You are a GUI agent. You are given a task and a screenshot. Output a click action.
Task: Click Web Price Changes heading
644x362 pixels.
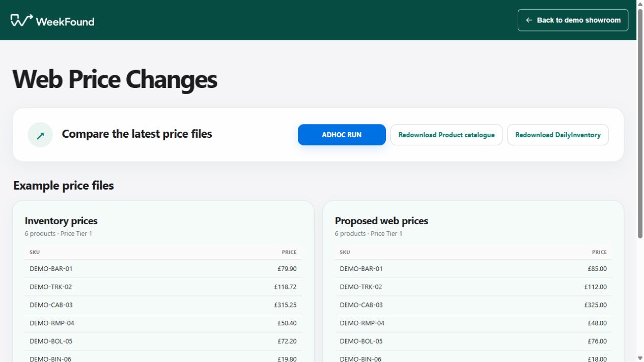coord(115,79)
